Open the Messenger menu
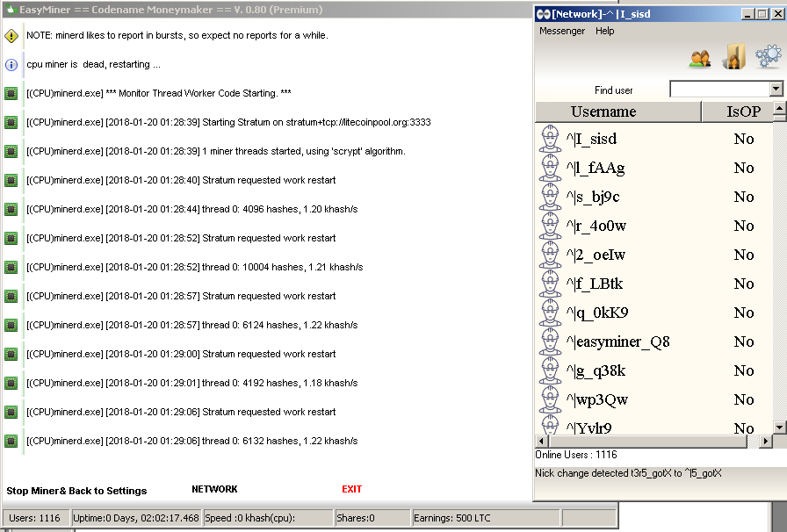787x532 pixels. point(562,31)
